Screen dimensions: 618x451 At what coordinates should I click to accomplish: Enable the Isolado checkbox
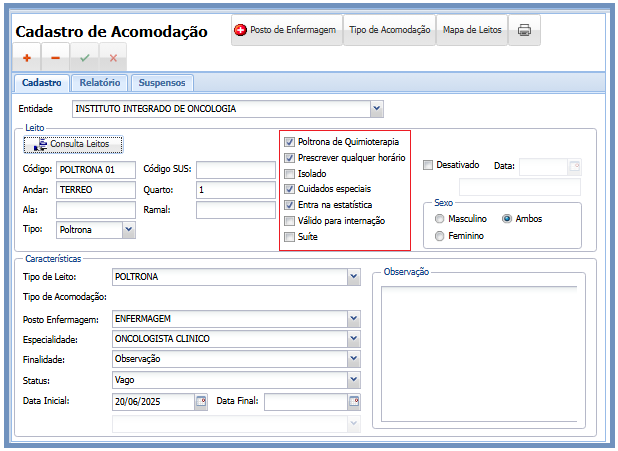(290, 173)
